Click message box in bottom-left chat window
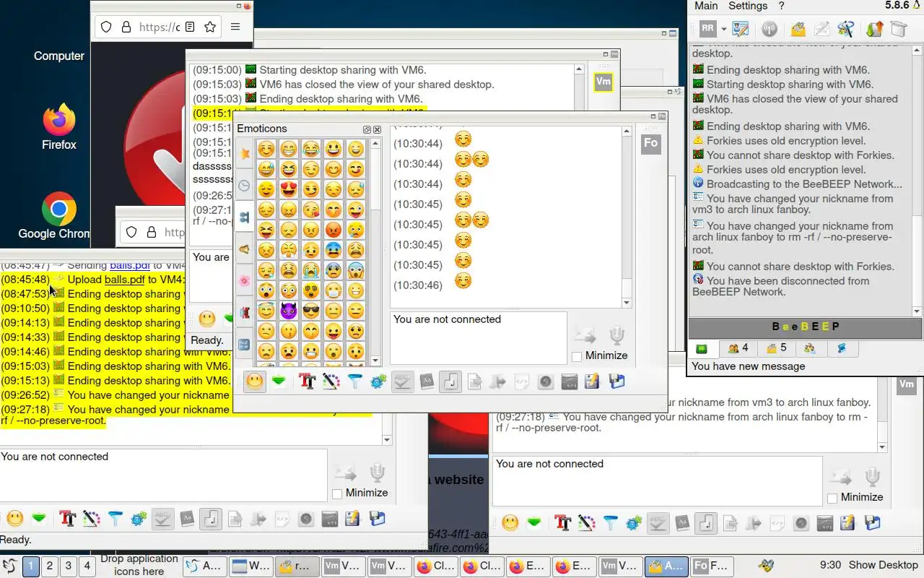 point(164,475)
